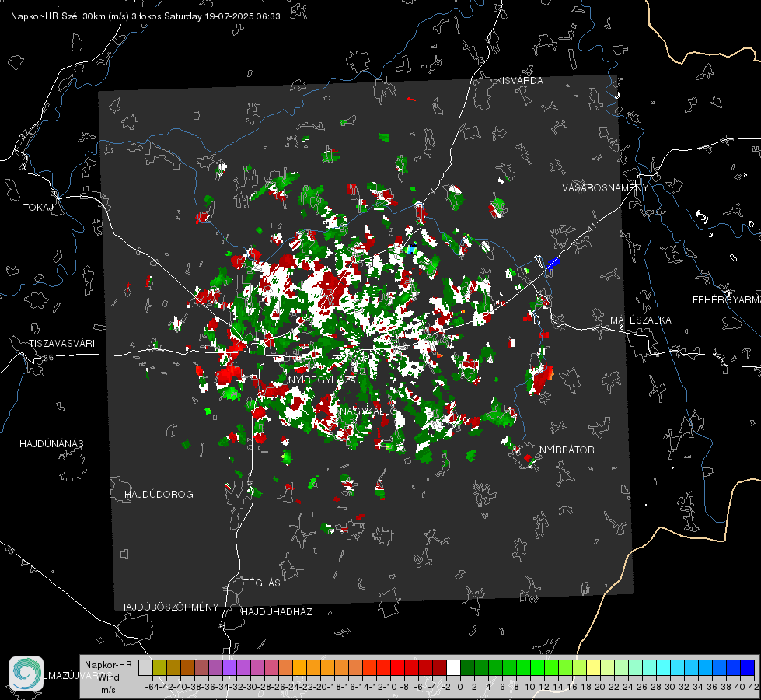Click the VÁSÁROSNAMÉNY town label
Image resolution: width=761 pixels, height=700 pixels.
tap(606, 187)
